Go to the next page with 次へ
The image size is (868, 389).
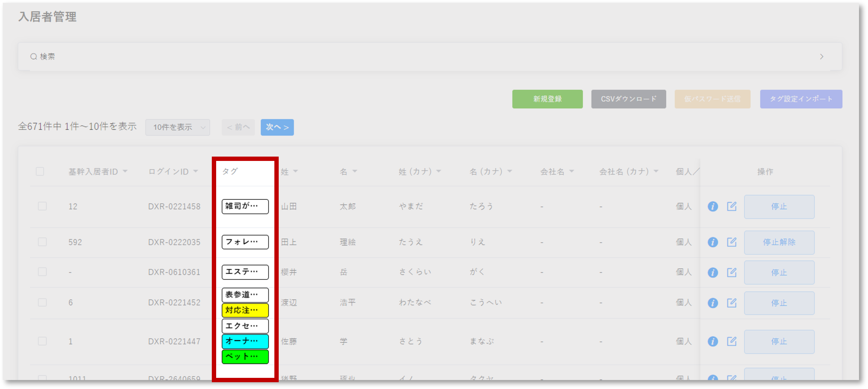277,127
